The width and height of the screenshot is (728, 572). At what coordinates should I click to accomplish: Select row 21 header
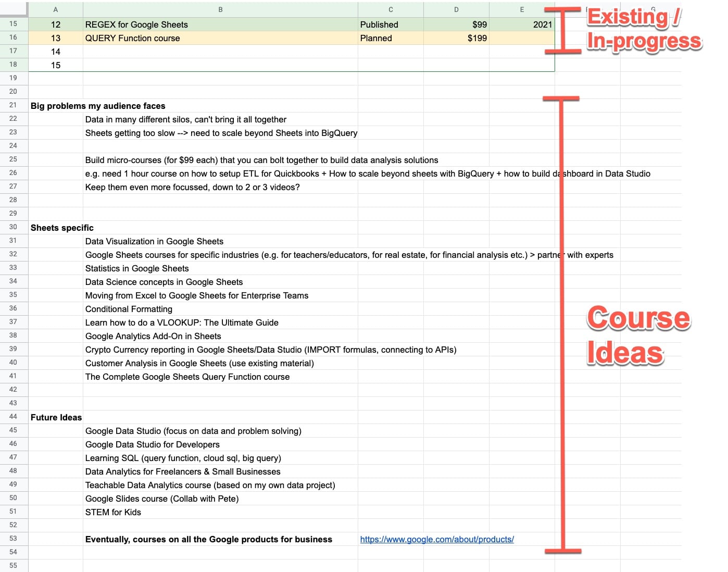(14, 105)
